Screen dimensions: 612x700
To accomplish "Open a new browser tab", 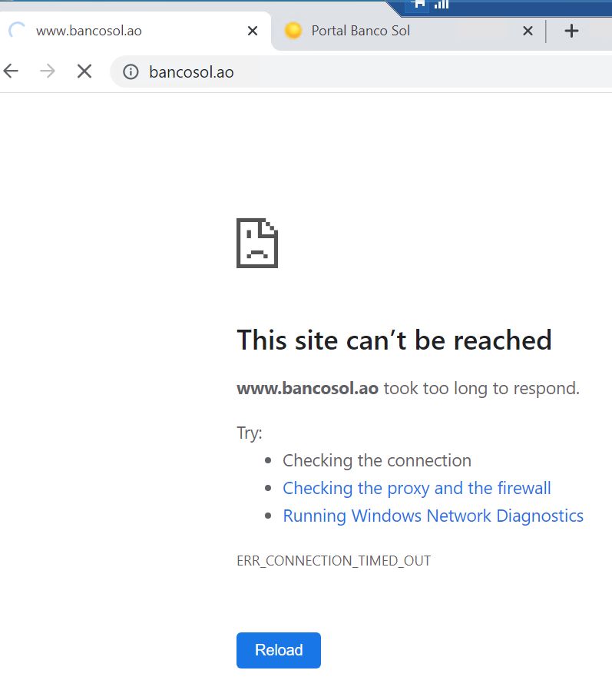I will [x=571, y=31].
